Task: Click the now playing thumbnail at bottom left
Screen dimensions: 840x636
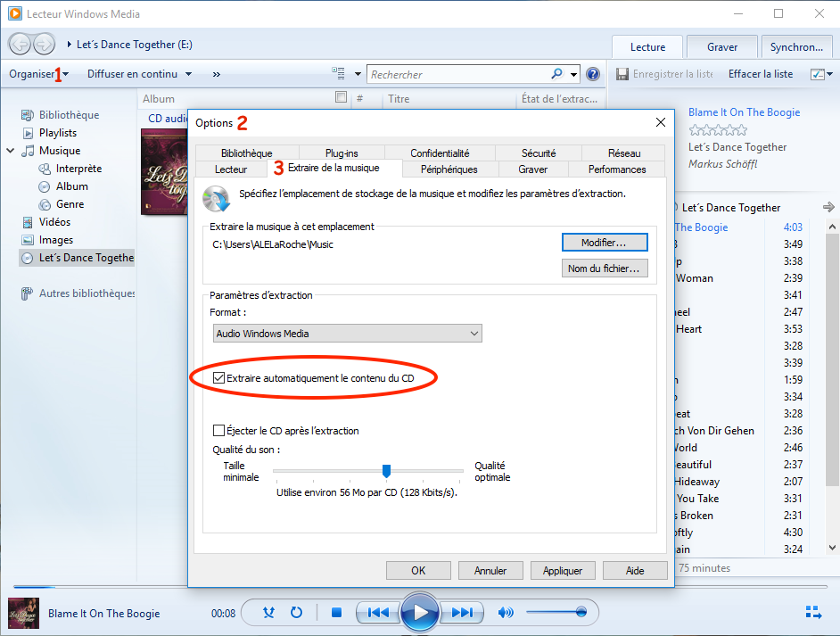Action: pyautogui.click(x=23, y=613)
